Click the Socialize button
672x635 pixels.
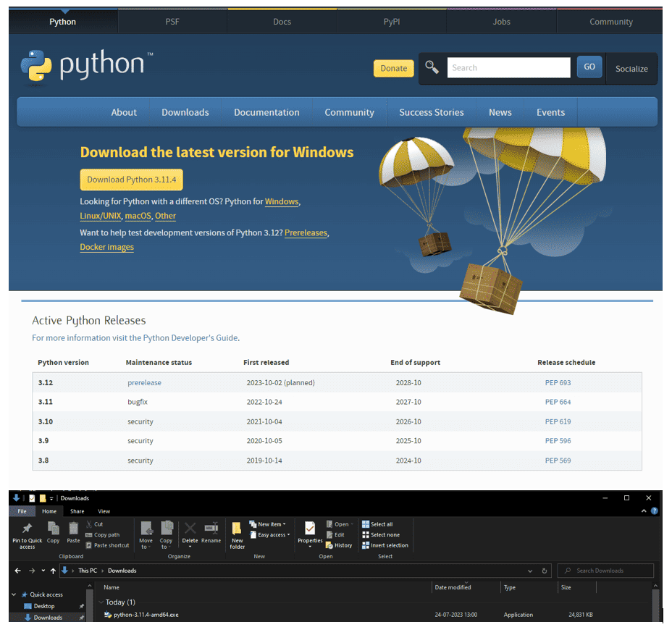tap(631, 69)
